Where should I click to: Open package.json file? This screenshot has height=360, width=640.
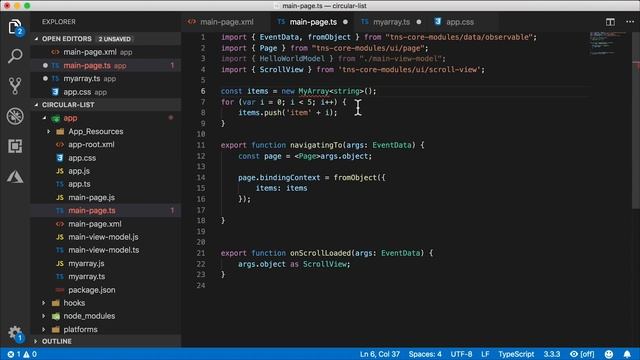[x=106, y=290]
